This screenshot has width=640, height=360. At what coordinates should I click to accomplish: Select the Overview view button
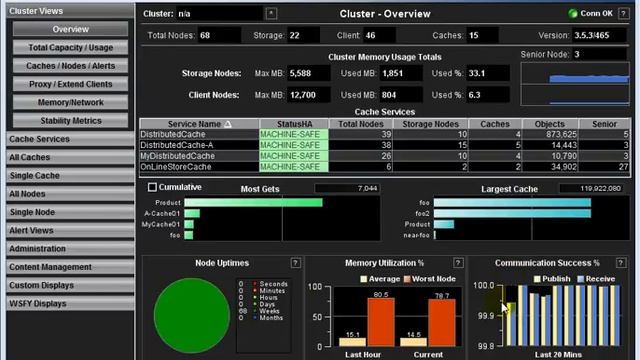click(70, 29)
